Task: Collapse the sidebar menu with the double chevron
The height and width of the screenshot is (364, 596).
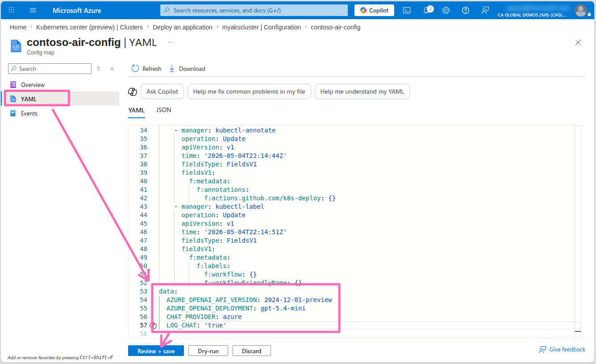Action: tap(112, 69)
